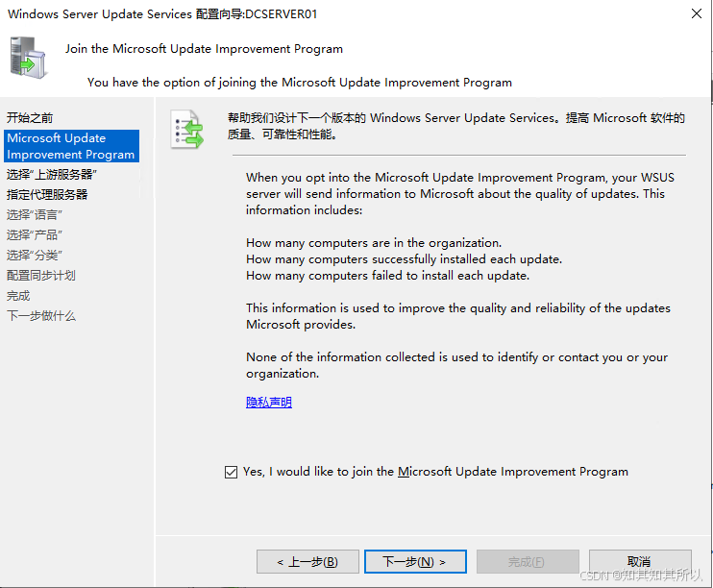Go back with 上一步(B) button

[x=307, y=562]
